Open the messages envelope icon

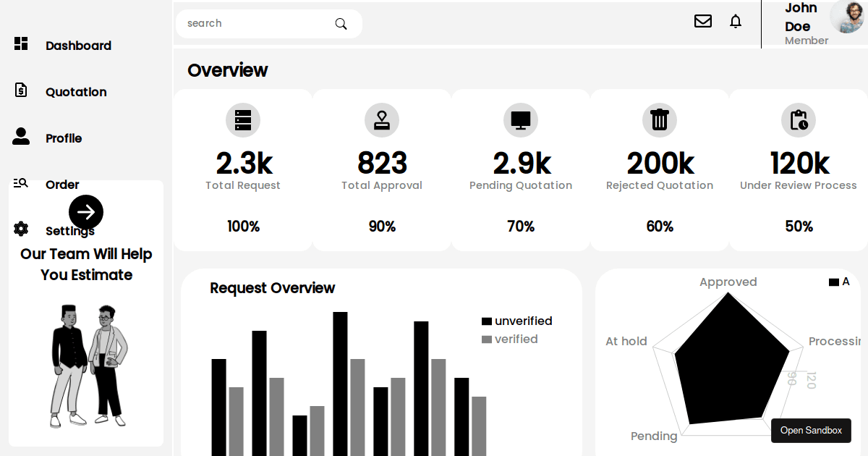point(702,21)
